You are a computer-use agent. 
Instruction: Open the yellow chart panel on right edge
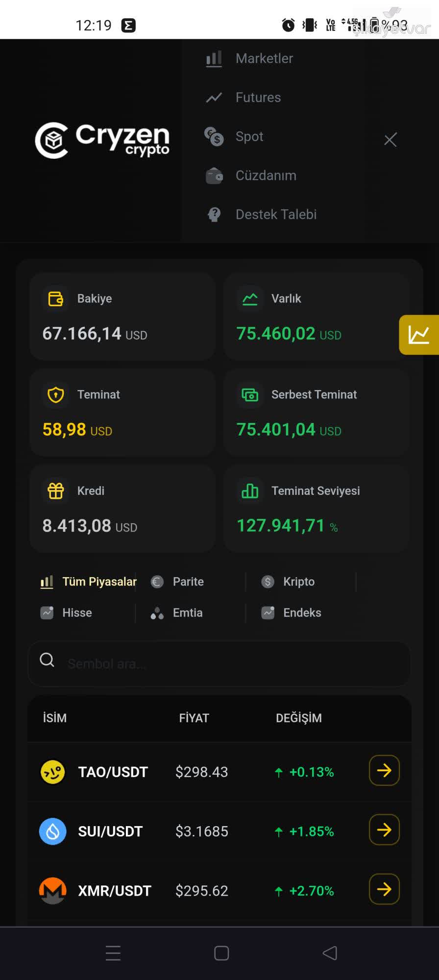420,334
